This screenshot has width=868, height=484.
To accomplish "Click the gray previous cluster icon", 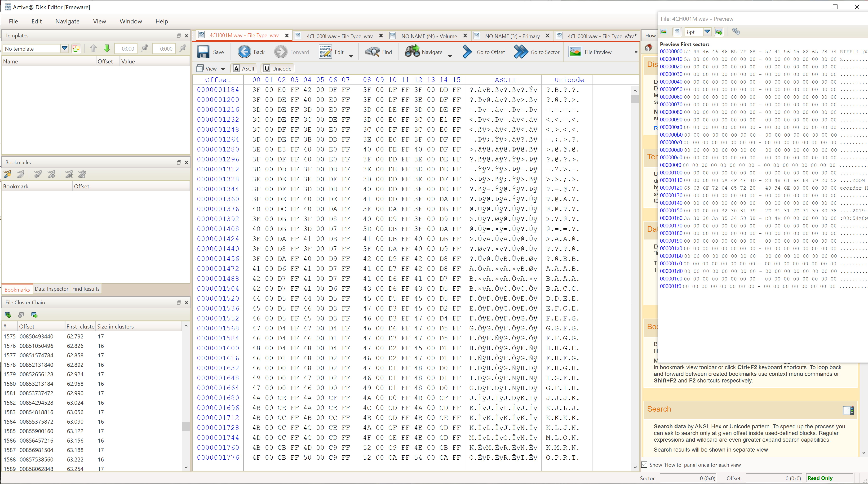I will pos(21,315).
